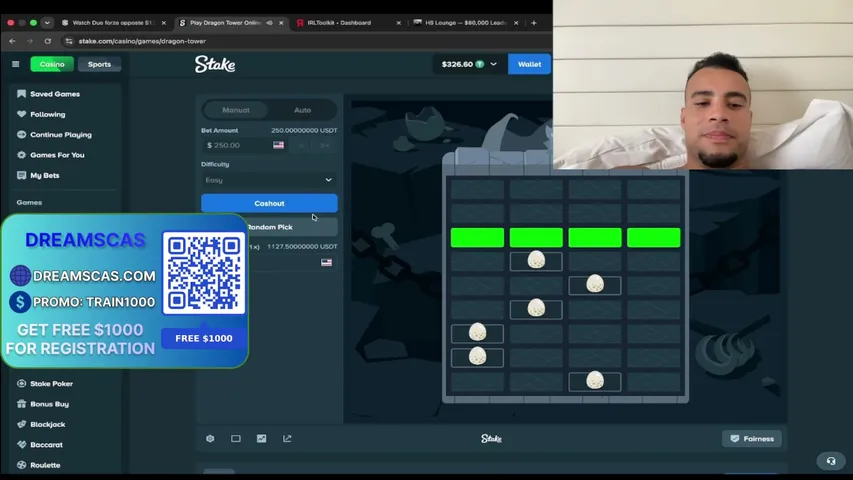Open game settings gear icon
This screenshot has width=853, height=480.
pyautogui.click(x=211, y=439)
